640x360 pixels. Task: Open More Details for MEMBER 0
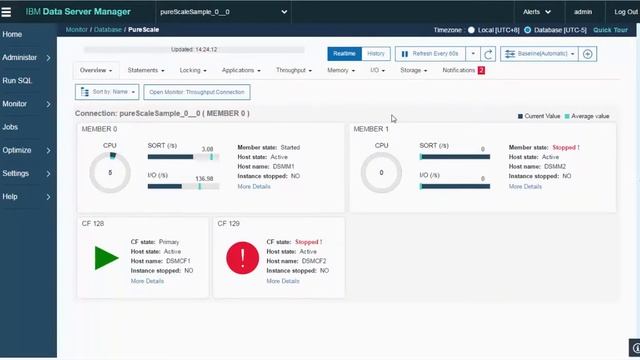[254, 187]
